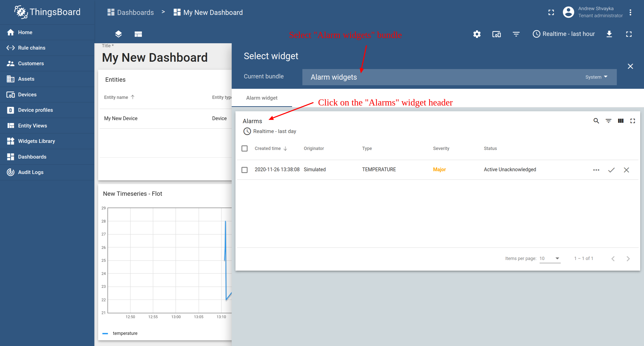Click the manage layout icon

click(138, 34)
